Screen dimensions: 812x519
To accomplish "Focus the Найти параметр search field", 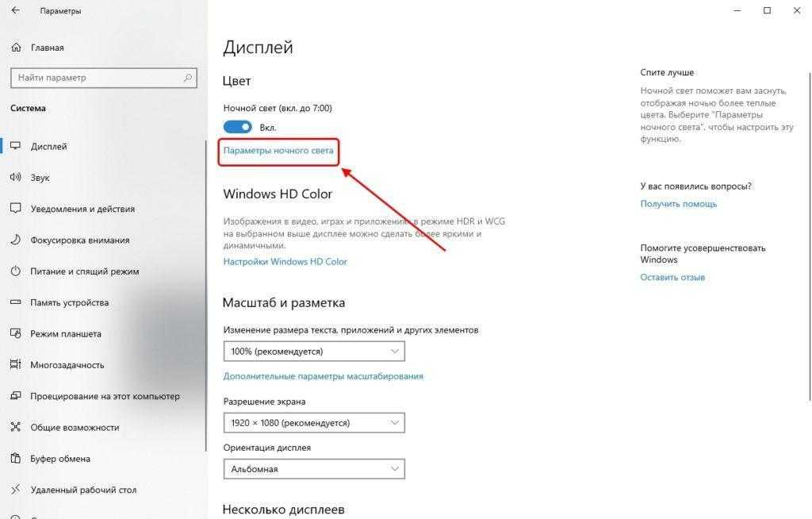I will [x=104, y=78].
